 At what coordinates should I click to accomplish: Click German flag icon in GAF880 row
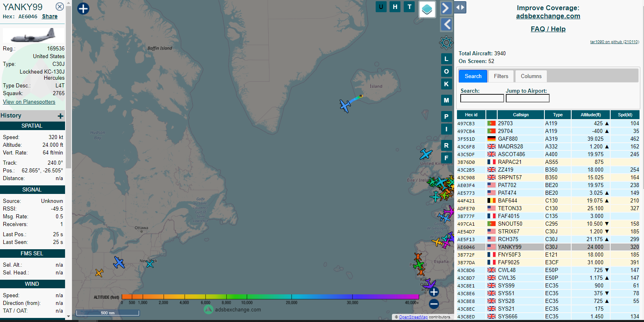point(492,139)
